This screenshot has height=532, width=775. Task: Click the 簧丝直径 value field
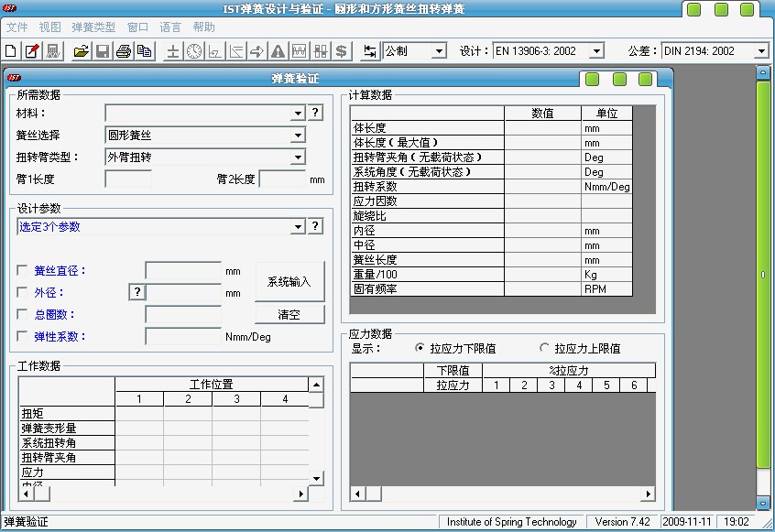coord(183,271)
